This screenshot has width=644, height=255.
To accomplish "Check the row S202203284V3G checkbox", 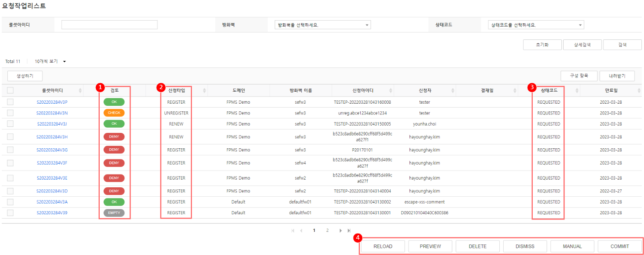I will (x=10, y=150).
